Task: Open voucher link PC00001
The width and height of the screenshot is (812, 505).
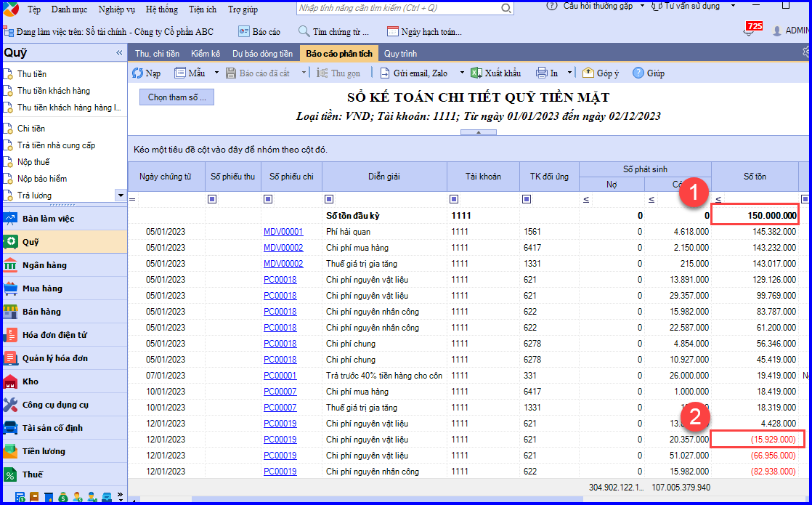Action: coord(280,376)
